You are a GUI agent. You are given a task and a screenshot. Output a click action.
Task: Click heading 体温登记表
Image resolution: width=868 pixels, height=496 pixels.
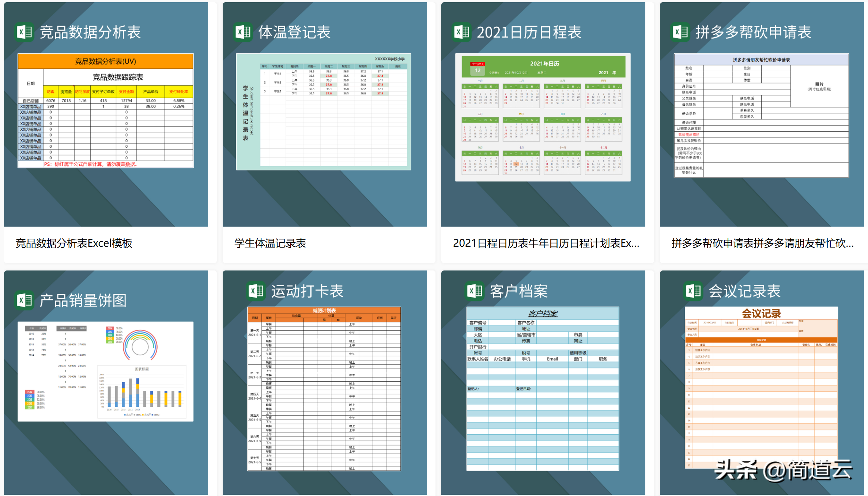294,32
